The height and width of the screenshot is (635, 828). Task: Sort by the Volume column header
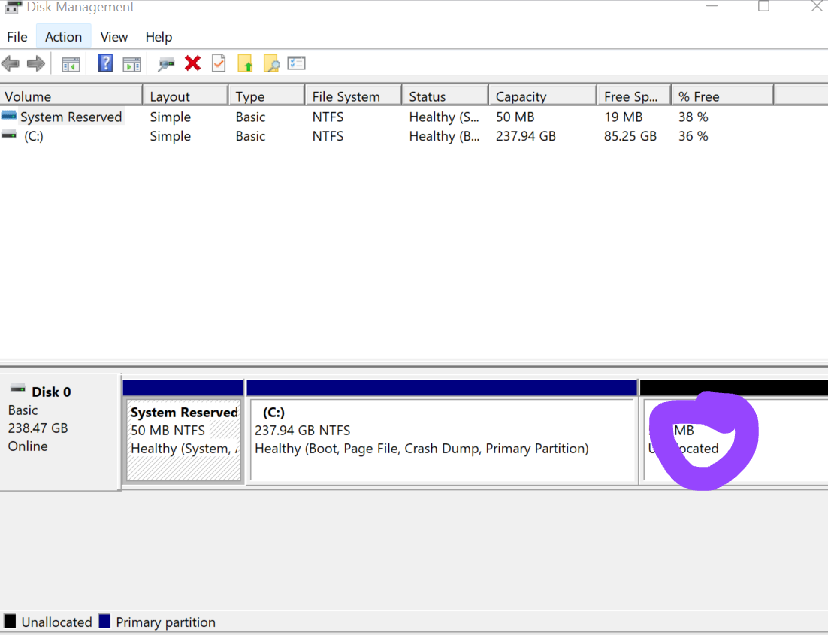pos(71,97)
